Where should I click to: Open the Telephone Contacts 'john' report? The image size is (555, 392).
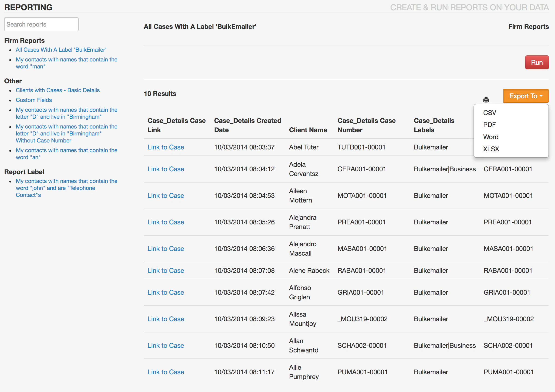67,188
